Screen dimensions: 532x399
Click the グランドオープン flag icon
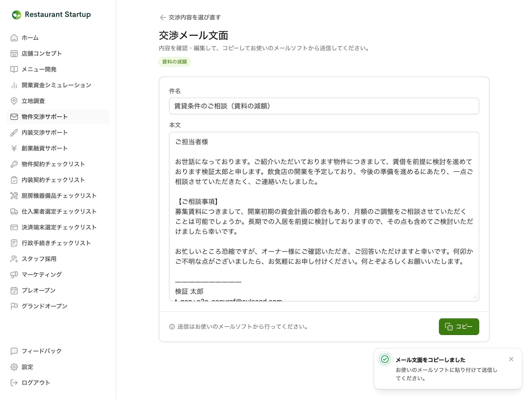pyautogui.click(x=14, y=306)
